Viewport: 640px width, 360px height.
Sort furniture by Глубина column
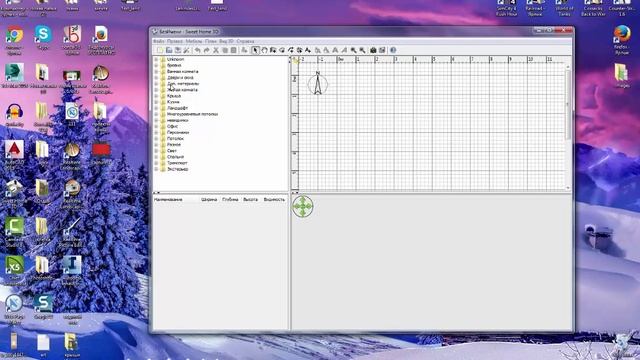(x=230, y=200)
